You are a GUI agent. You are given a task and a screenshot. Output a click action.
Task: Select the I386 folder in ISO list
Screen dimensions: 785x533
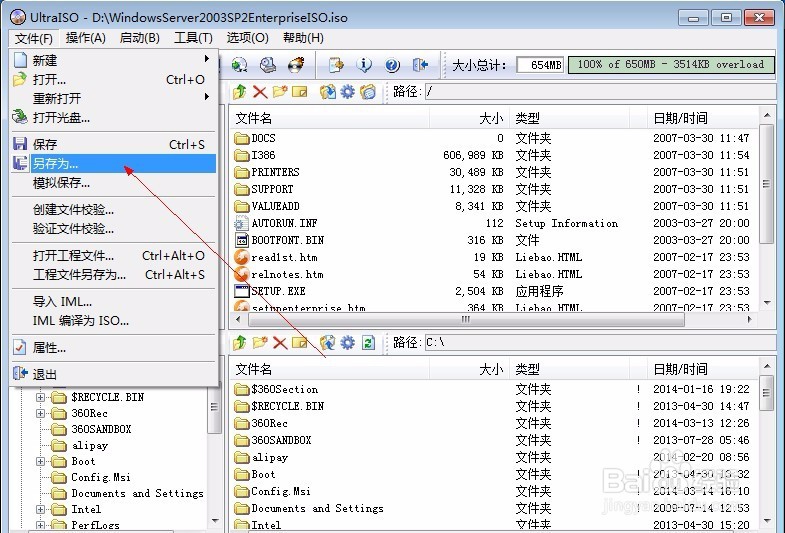[x=255, y=155]
